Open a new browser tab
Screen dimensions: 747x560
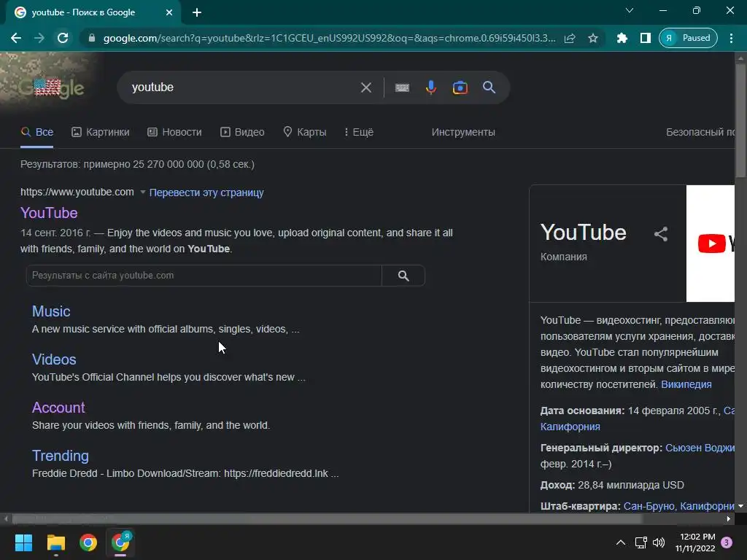pos(197,12)
